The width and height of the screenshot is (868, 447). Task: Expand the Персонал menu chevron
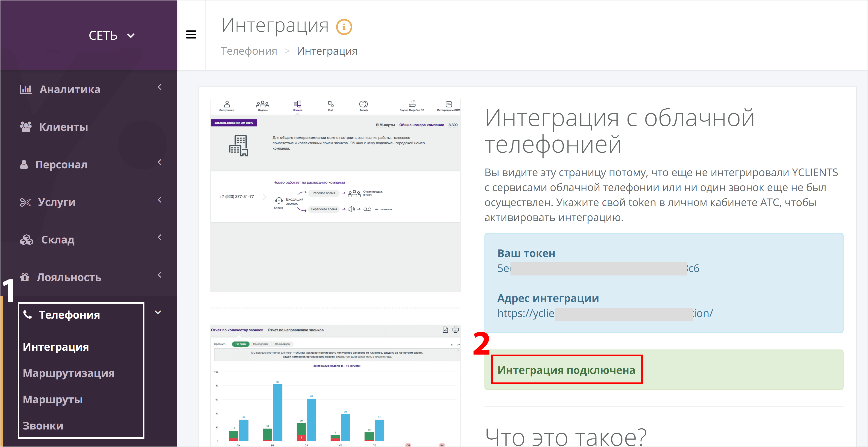[160, 162]
